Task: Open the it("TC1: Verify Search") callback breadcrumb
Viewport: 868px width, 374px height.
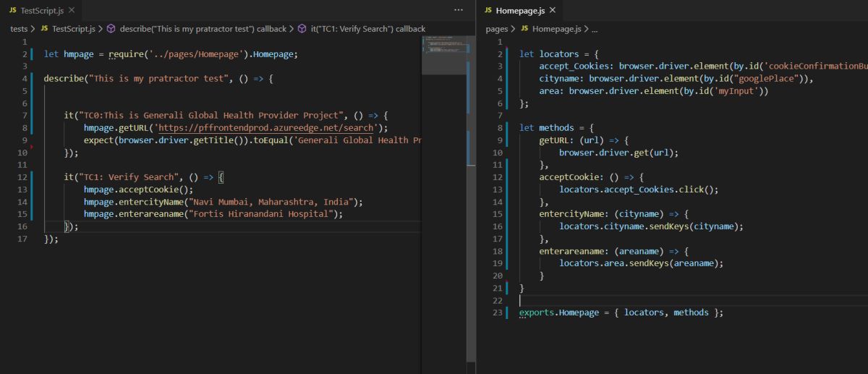Action: (367, 29)
